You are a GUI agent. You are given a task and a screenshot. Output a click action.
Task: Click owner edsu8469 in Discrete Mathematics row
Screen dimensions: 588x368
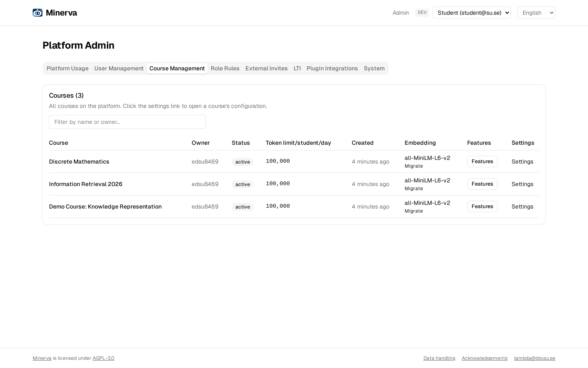tap(205, 162)
